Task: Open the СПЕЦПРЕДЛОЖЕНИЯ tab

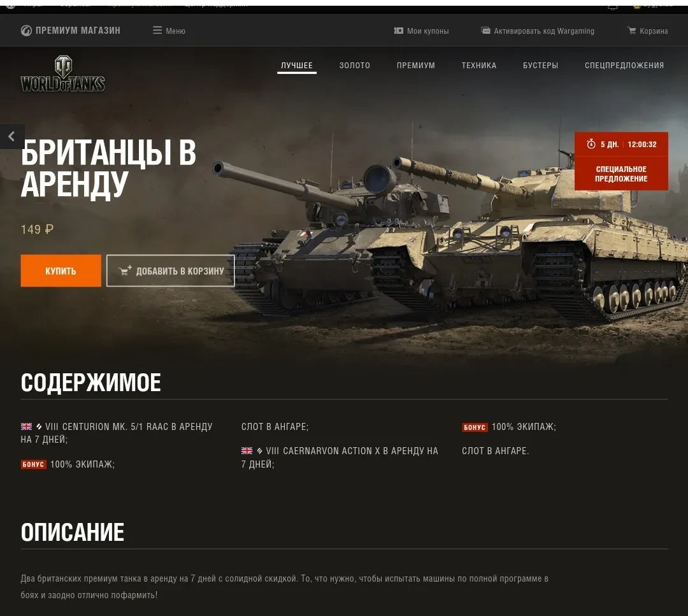Action: (x=624, y=66)
